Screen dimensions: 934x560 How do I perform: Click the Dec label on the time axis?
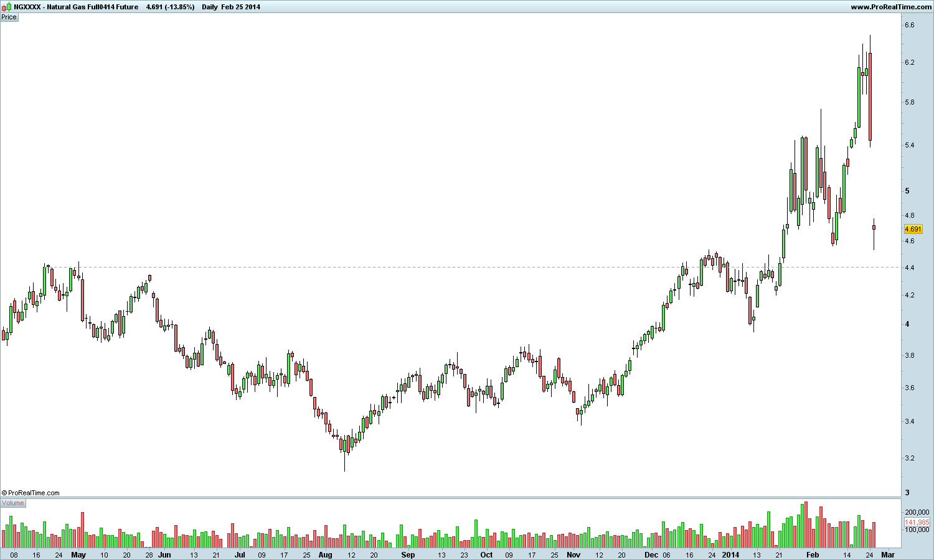tap(651, 554)
